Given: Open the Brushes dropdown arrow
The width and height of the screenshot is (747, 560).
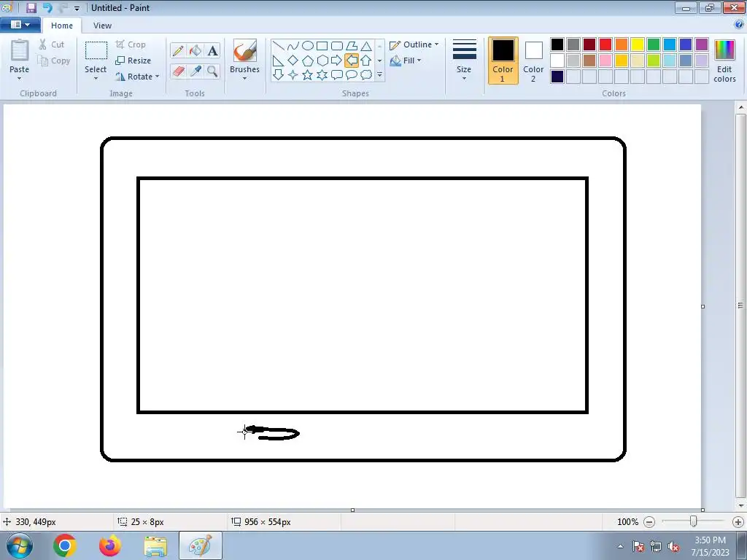Looking at the screenshot, I should (244, 79).
